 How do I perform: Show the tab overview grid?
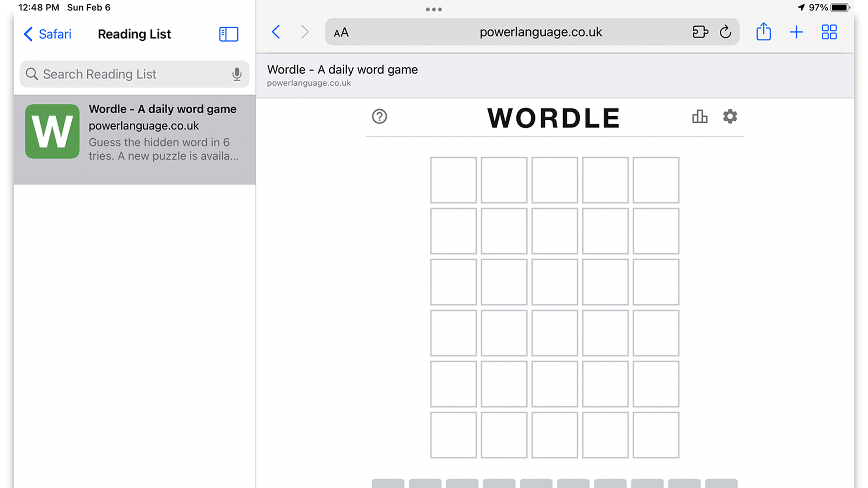pos(829,32)
